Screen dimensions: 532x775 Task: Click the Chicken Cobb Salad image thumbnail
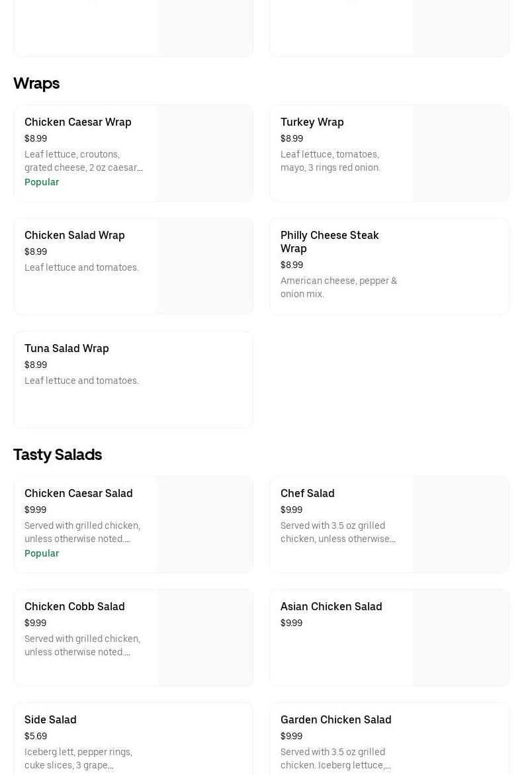pos(205,638)
